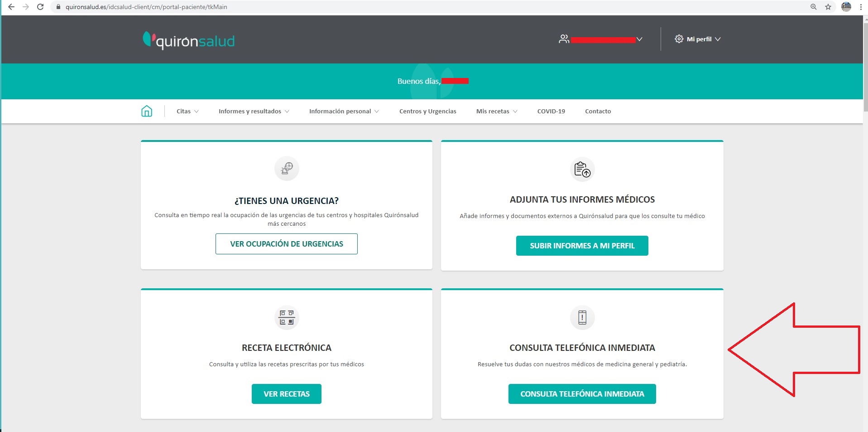Image resolution: width=868 pixels, height=432 pixels.
Task: Click the padlock icon in the address bar
Action: (58, 7)
